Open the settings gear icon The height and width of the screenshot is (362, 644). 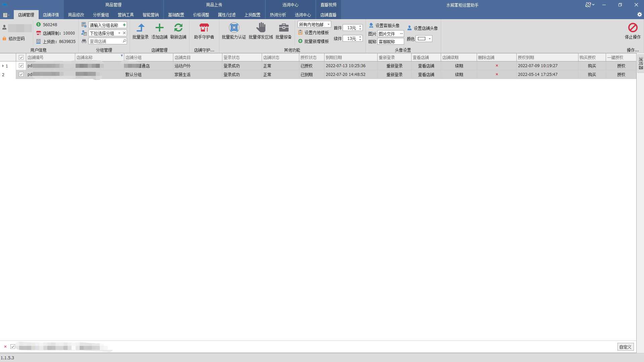(x=639, y=15)
